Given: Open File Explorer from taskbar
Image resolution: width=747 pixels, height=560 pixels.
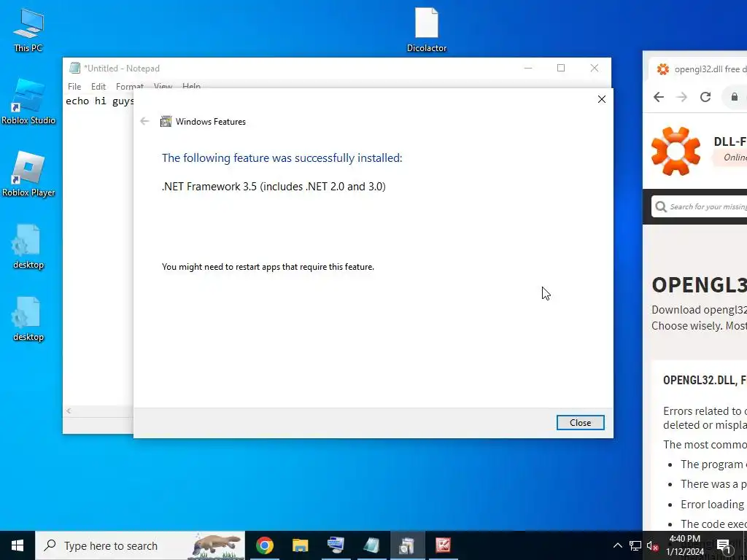Looking at the screenshot, I should [x=300, y=545].
